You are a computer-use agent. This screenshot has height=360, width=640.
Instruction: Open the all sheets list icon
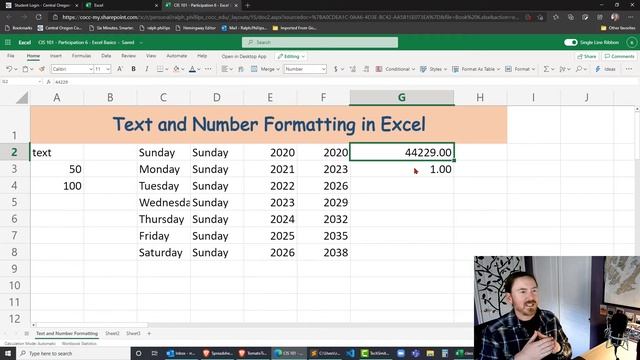click(x=27, y=333)
